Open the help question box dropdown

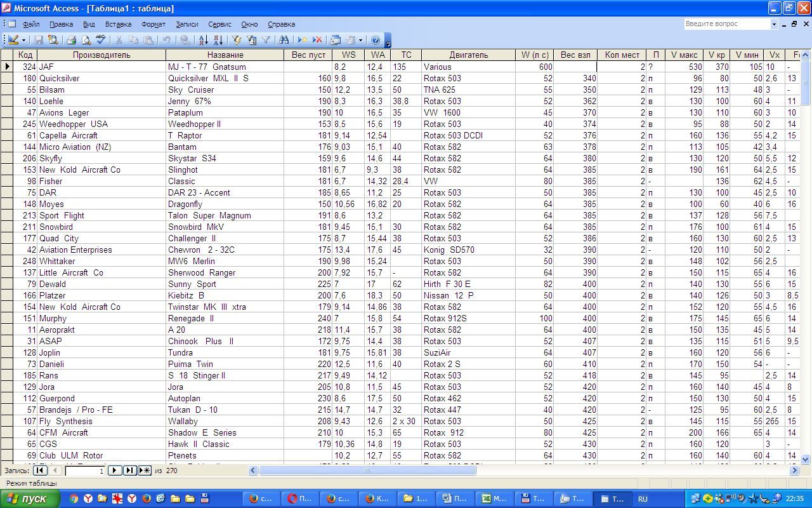click(774, 24)
